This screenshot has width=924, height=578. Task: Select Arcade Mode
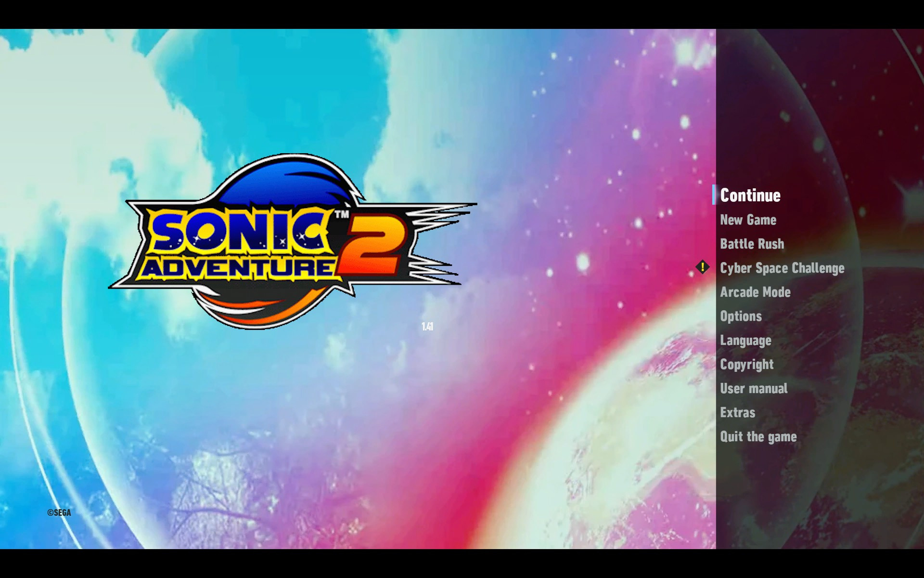(x=755, y=292)
